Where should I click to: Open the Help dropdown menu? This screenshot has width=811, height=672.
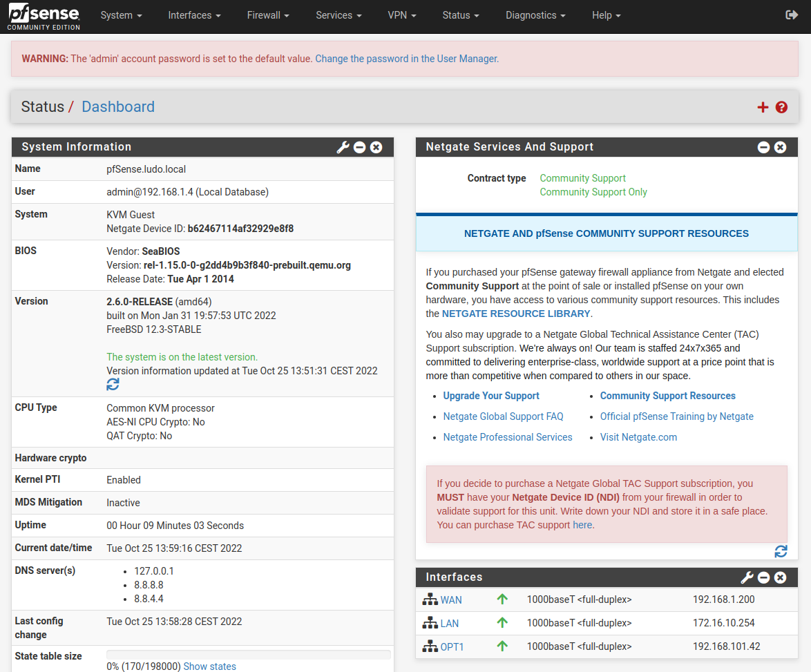coord(607,15)
